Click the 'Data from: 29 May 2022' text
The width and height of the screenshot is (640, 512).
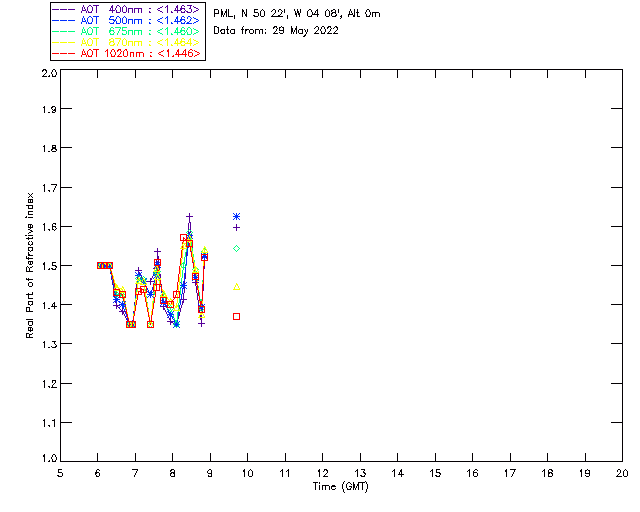(x=276, y=31)
